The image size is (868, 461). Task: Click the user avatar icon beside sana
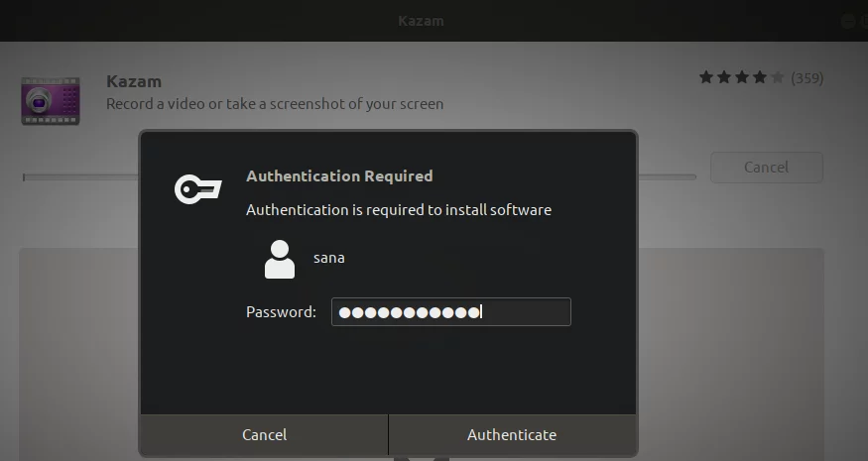pos(280,259)
